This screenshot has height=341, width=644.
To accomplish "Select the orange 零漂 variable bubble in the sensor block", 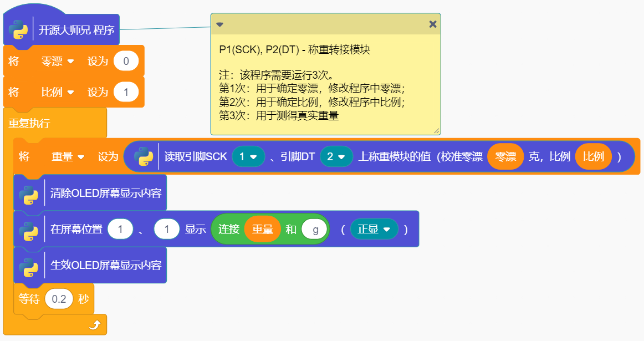I will point(505,156).
